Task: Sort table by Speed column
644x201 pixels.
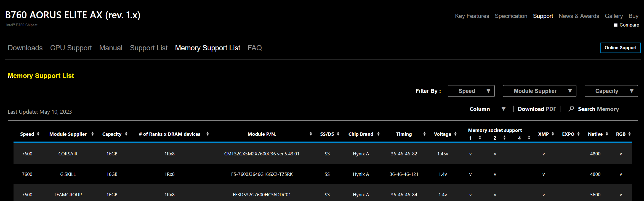Action: point(38,134)
